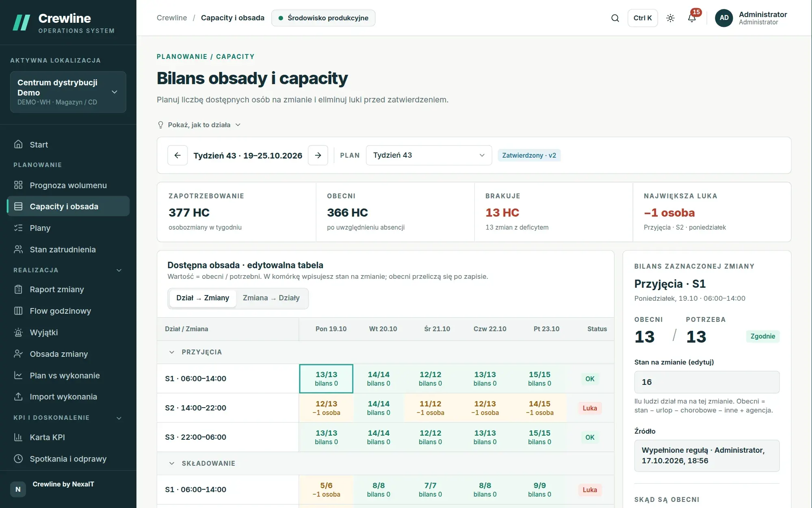This screenshot has height=508, width=812.
Task: Click the Zatwierdzony · v2 status badge
Action: [529, 155]
